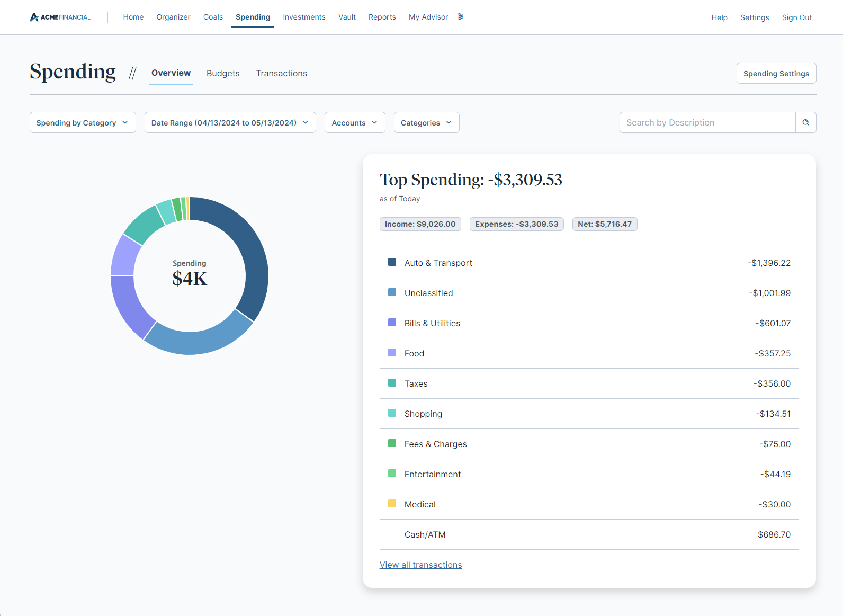Open Settings in the top bar
The height and width of the screenshot is (616, 843).
754,17
